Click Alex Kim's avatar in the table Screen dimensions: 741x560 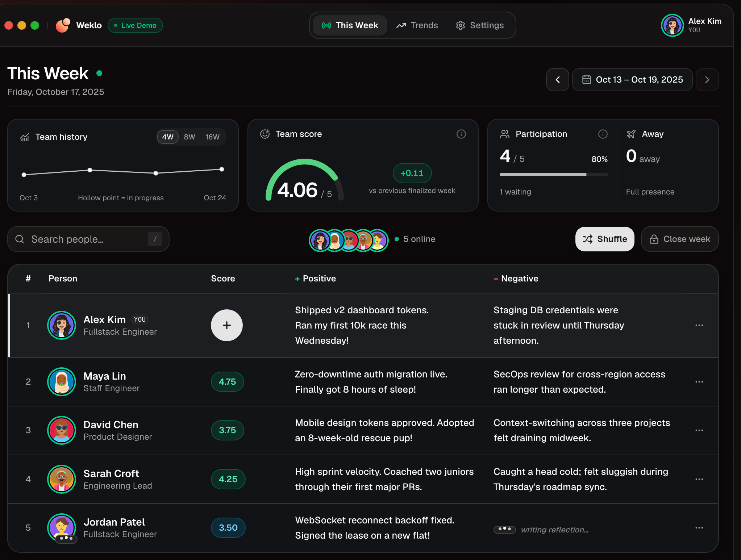click(x=62, y=325)
